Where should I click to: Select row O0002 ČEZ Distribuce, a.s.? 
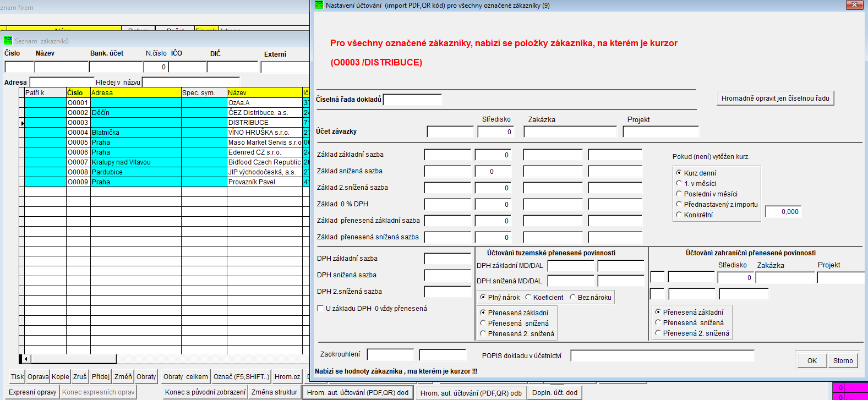pyautogui.click(x=164, y=112)
